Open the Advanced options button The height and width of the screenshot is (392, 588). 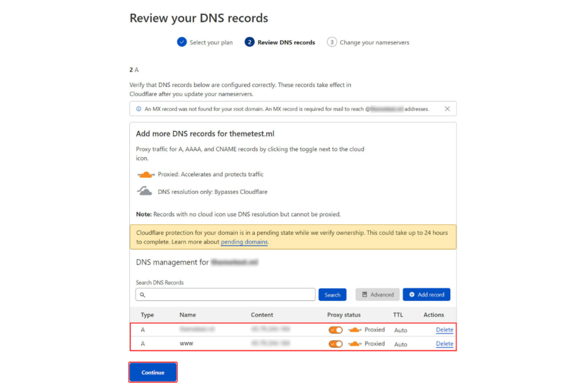point(377,294)
